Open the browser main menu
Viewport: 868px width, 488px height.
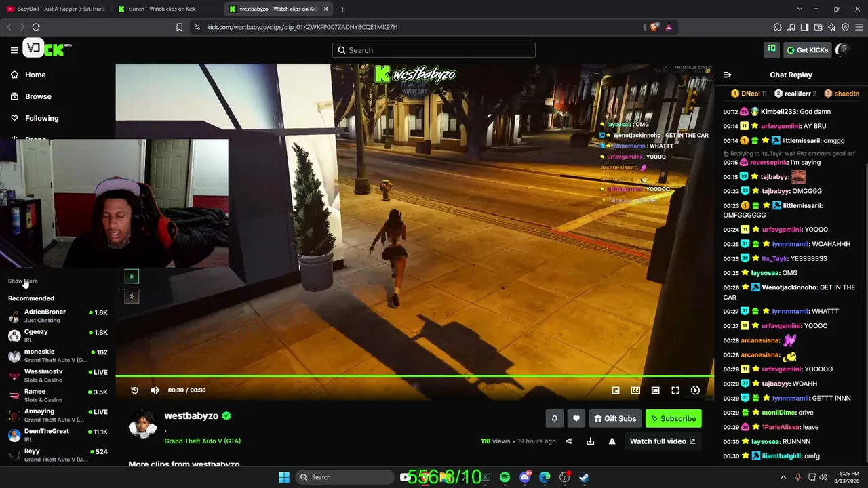click(859, 27)
